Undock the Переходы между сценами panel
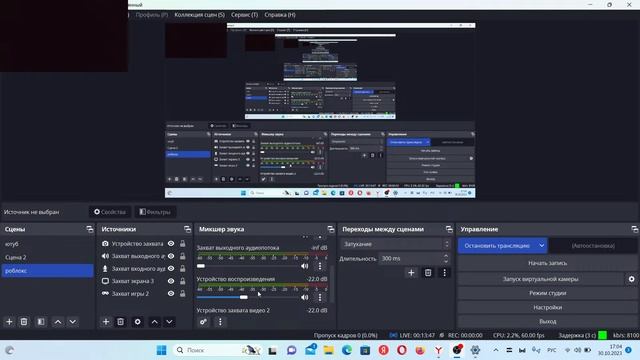 pyautogui.click(x=449, y=229)
